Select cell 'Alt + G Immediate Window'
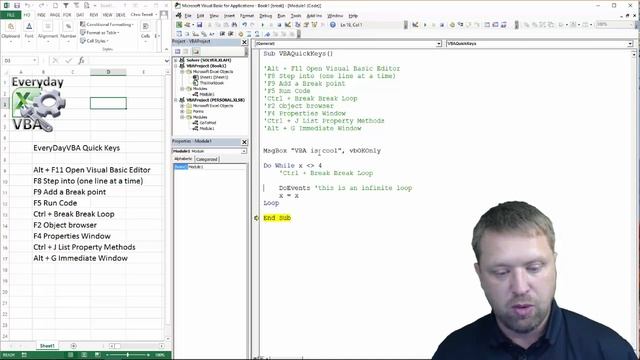Image resolution: width=640 pixels, height=360 pixels. 80,258
